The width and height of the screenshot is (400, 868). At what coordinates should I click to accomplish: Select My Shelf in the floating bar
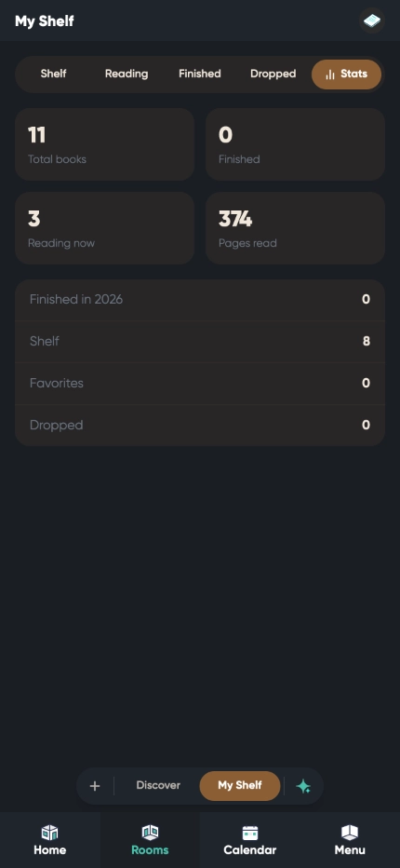pos(240,786)
